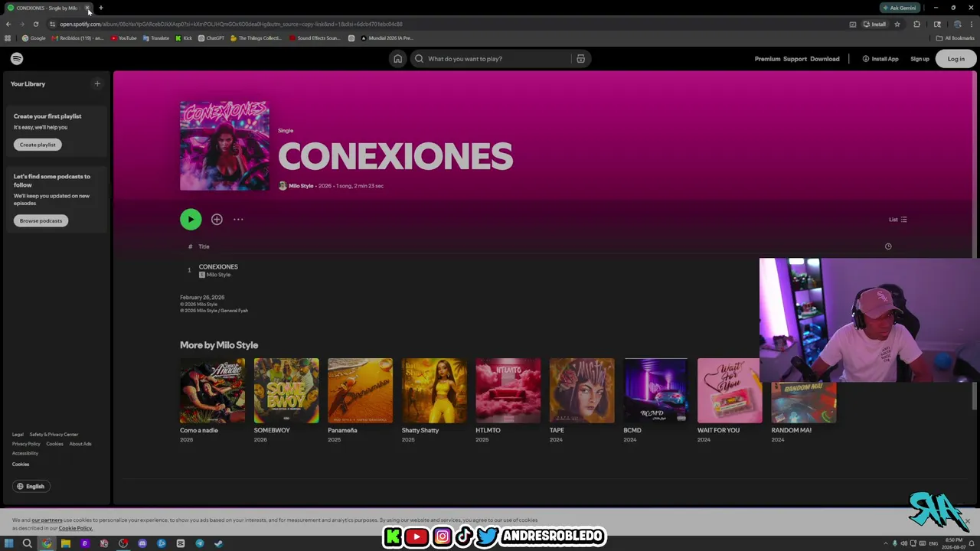Click the Browse podcasts button
The width and height of the screenshot is (980, 551).
tap(41, 220)
